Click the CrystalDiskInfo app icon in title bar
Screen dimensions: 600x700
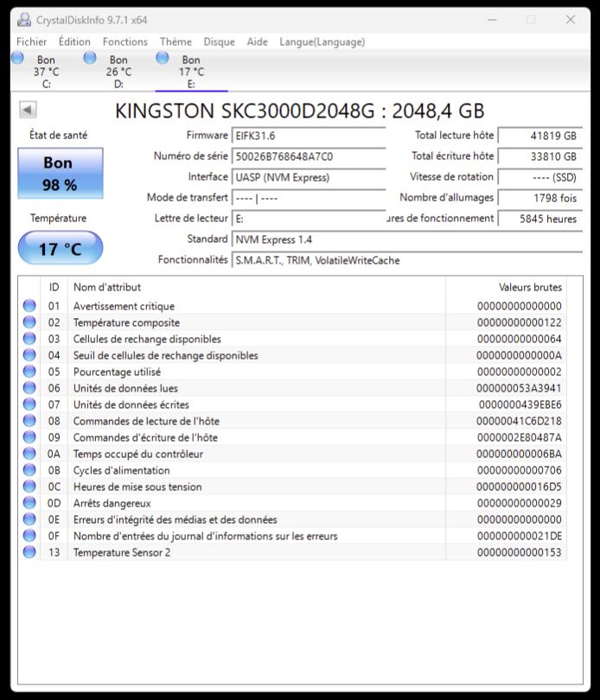(x=24, y=20)
